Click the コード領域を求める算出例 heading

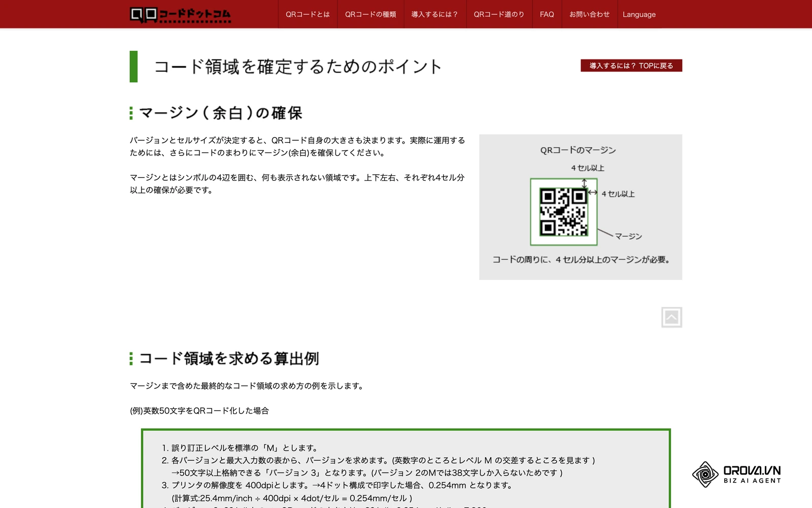tap(229, 359)
